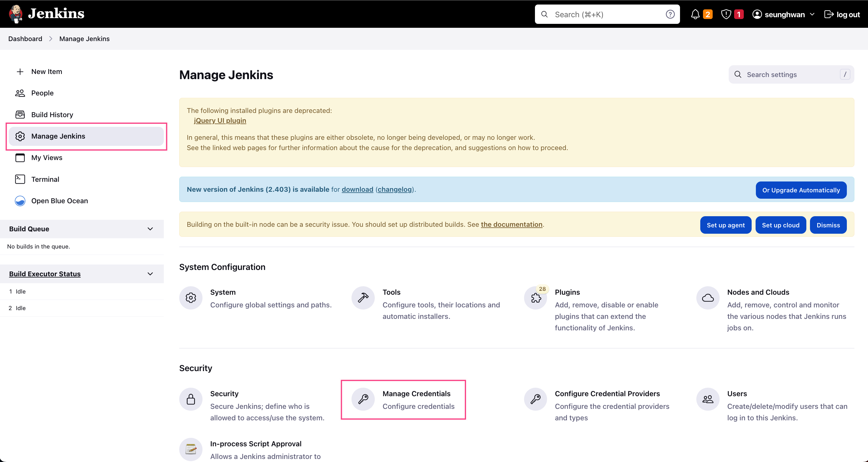Image resolution: width=868 pixels, height=462 pixels.
Task: Open Build History
Action: 52,114
